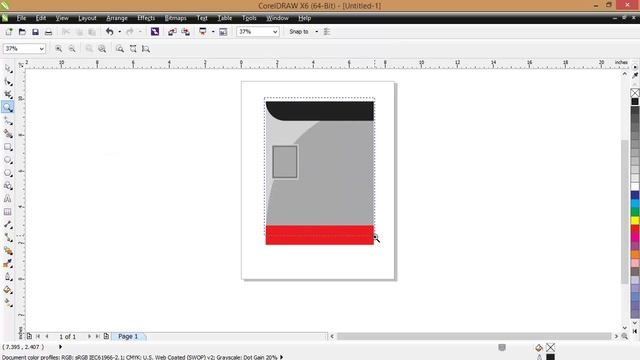Expand the cursor coordinates arrow in status bar
640x360 pixels.
coord(60,347)
